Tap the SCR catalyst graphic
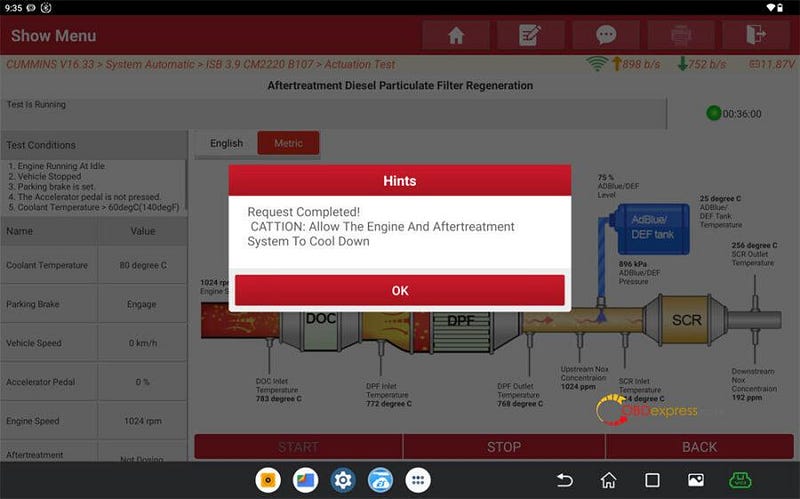This screenshot has height=499, width=800. point(686,320)
